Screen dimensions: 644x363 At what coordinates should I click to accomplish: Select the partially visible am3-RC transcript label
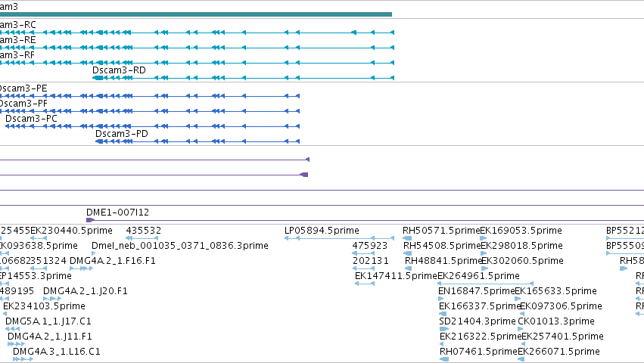(x=17, y=25)
